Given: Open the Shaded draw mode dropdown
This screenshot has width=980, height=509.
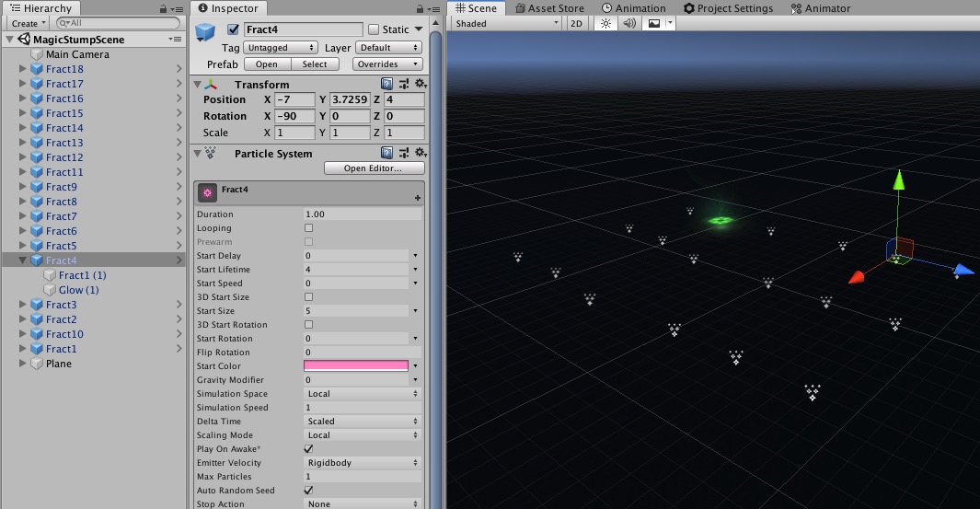Looking at the screenshot, I should click(507, 23).
